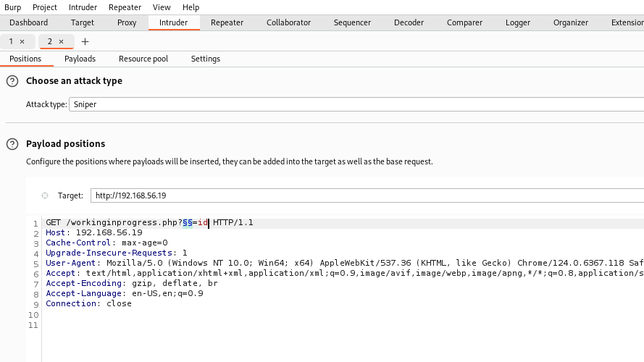This screenshot has height=362, width=644.
Task: Switch to the Dashboard tab
Action: [29, 22]
